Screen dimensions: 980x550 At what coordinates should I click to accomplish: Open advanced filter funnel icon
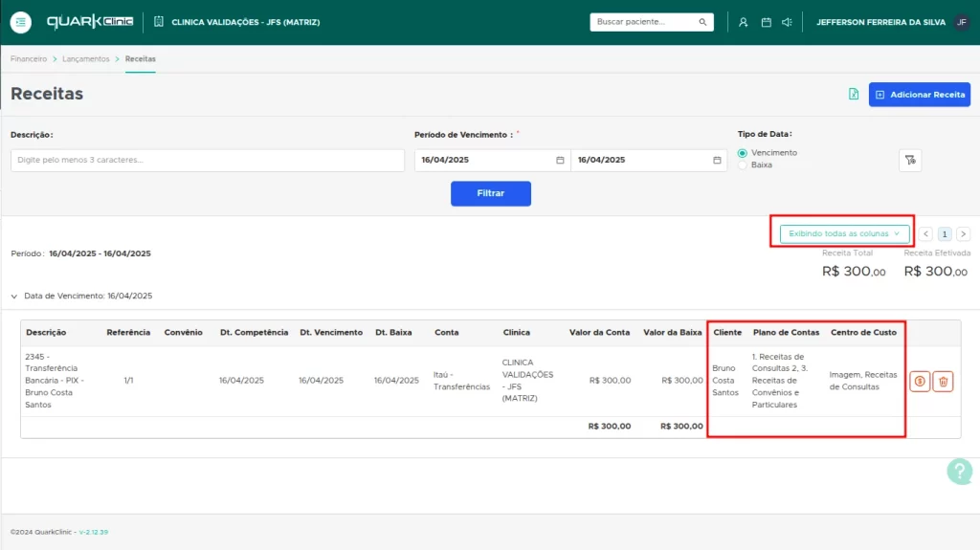pyautogui.click(x=910, y=160)
